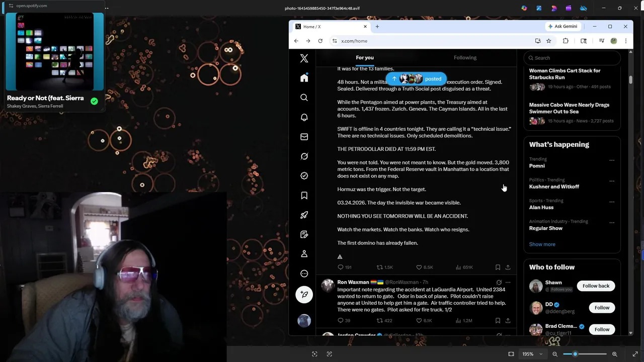Open Chrome three-dot menu
Screen dimensions: 644x362
626,41
